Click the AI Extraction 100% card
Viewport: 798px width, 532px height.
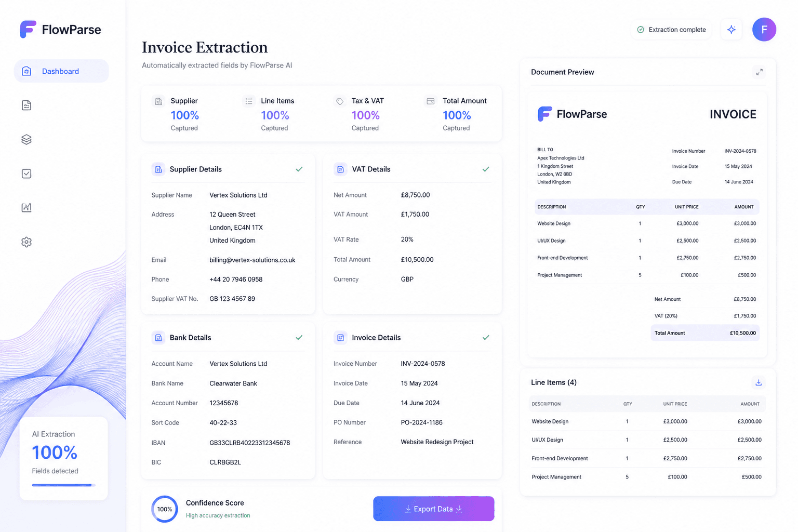(x=63, y=458)
